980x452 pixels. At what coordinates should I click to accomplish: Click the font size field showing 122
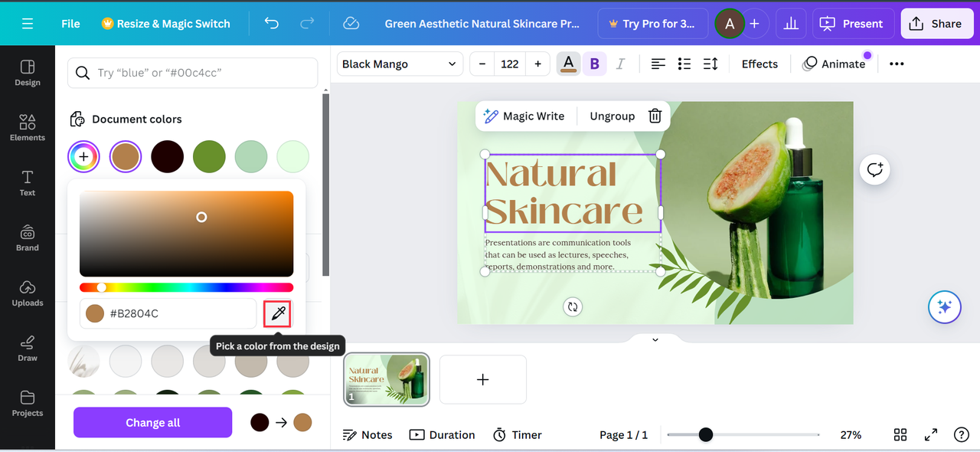click(510, 64)
